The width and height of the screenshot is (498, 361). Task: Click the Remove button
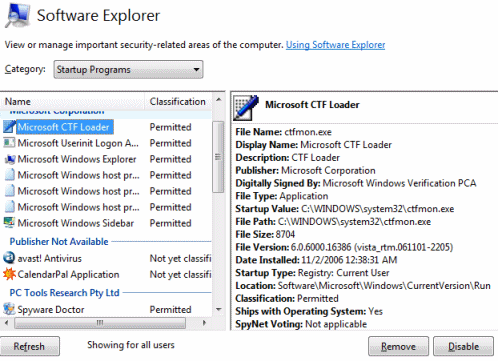point(398,346)
